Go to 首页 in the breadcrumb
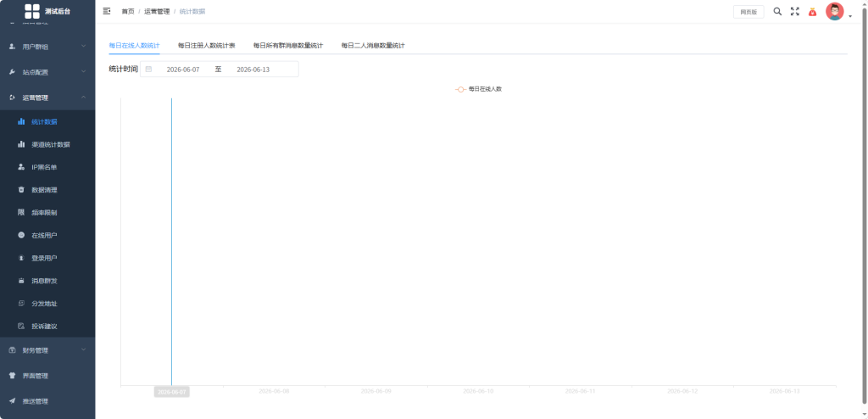 (x=128, y=11)
